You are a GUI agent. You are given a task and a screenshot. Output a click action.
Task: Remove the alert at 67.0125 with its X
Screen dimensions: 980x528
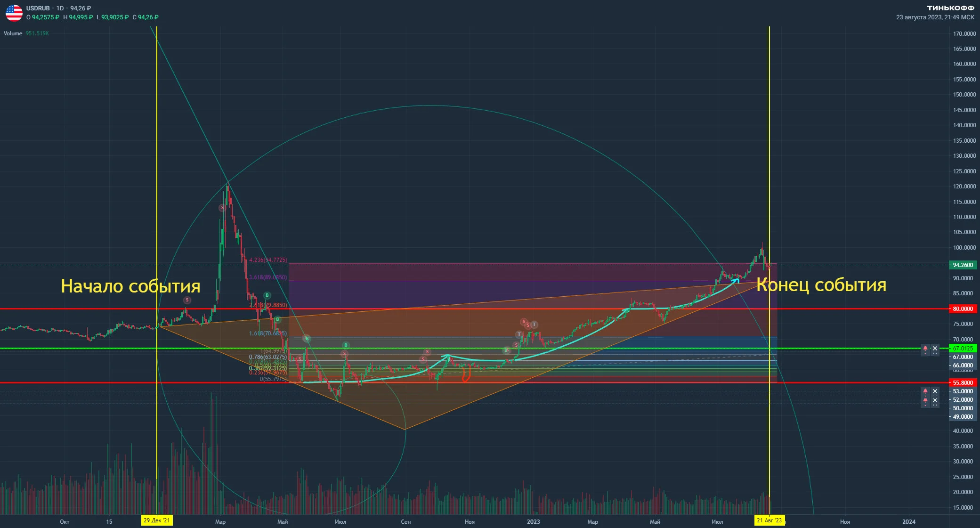[x=935, y=349]
